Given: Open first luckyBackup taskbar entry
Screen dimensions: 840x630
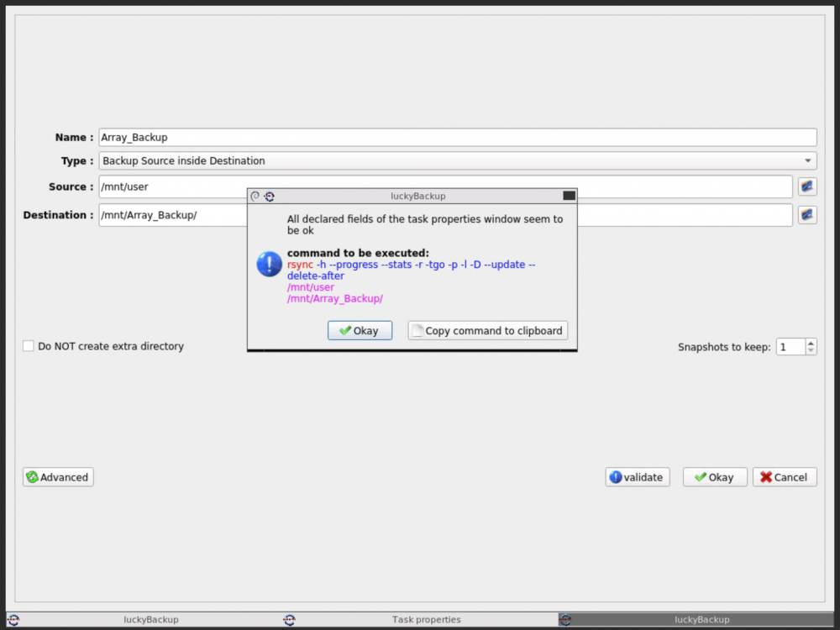Looking at the screenshot, I should point(144,619).
